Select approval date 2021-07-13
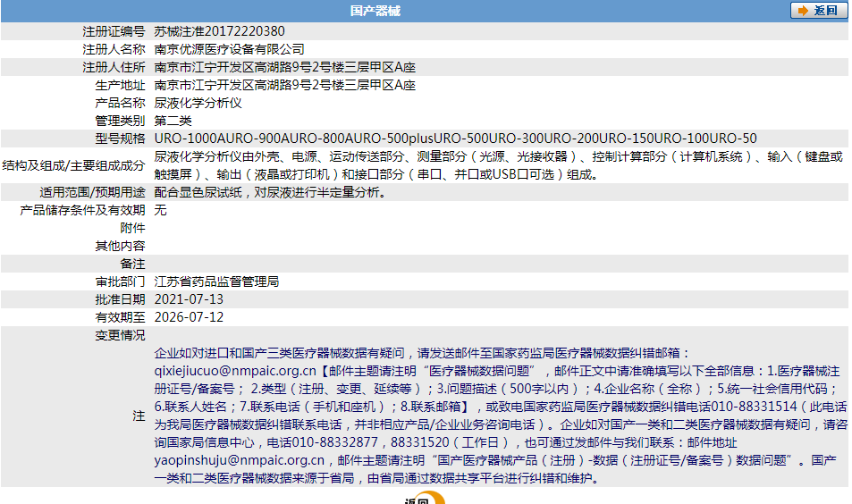The width and height of the screenshot is (852, 504). [x=189, y=299]
